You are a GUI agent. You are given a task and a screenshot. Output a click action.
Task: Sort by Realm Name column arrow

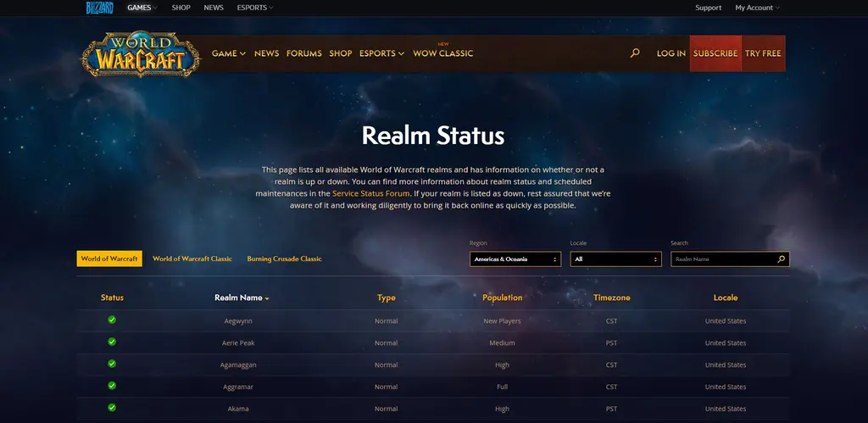point(267,298)
